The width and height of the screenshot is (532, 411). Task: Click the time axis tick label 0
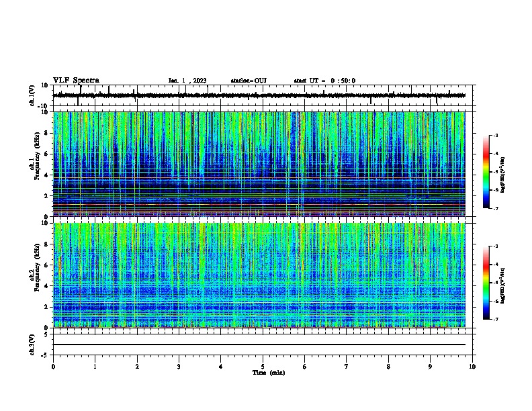(x=53, y=367)
